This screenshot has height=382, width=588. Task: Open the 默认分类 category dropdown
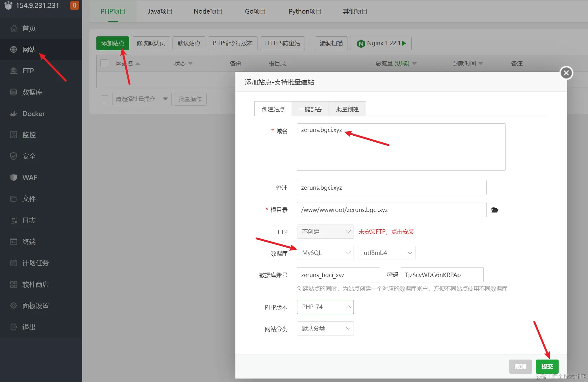pyautogui.click(x=325, y=329)
